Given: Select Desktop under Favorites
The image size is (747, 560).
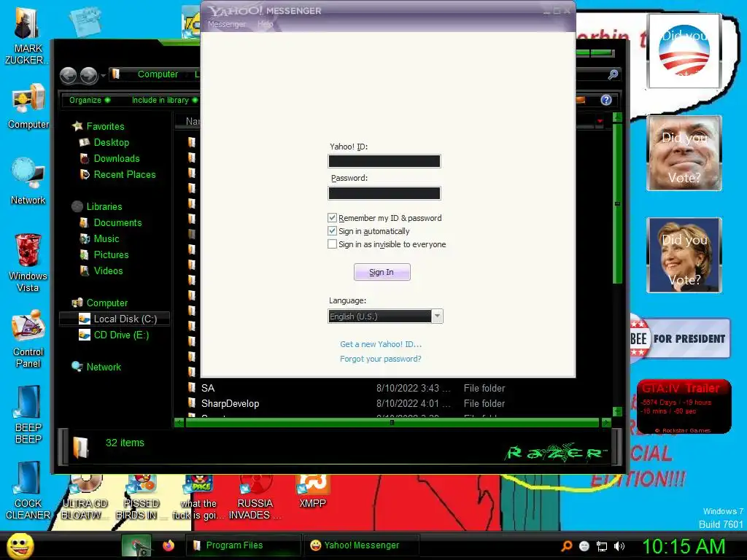Looking at the screenshot, I should (x=112, y=142).
